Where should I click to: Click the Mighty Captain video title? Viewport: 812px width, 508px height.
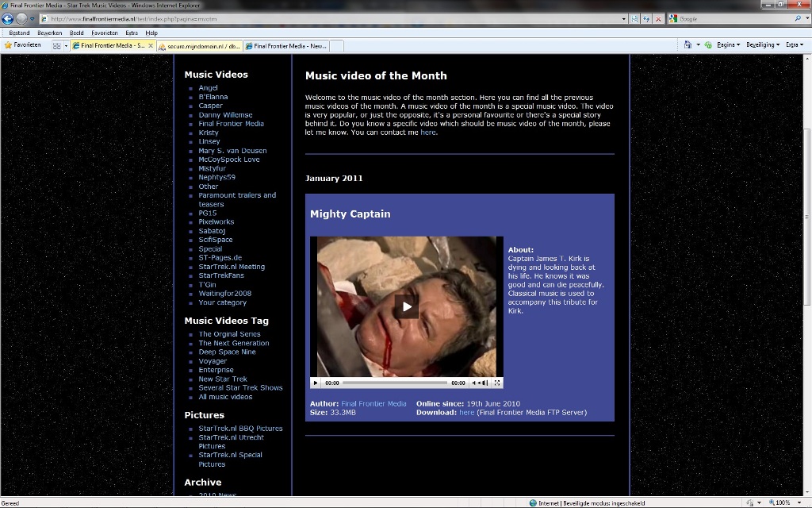350,214
